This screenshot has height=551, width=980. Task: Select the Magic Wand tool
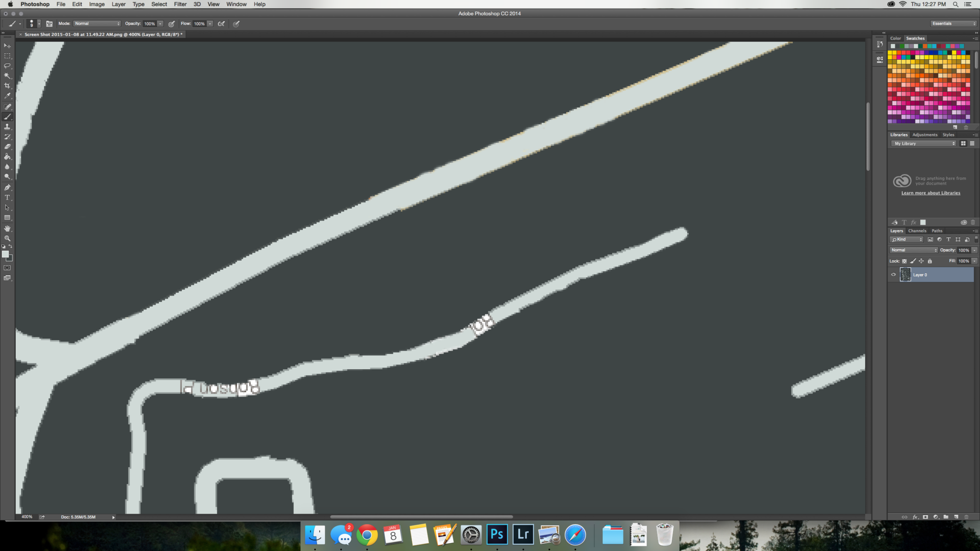(x=7, y=76)
